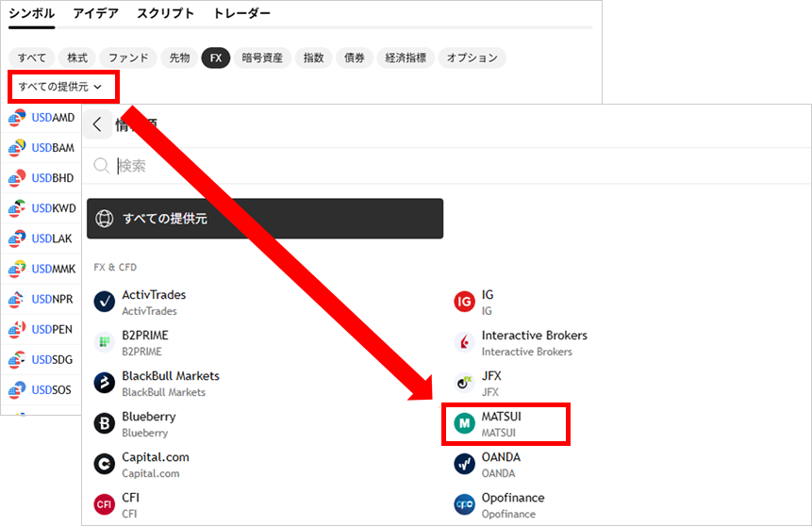The image size is (812, 526).
Task: Select Opofinance provider name
Action: click(513, 498)
